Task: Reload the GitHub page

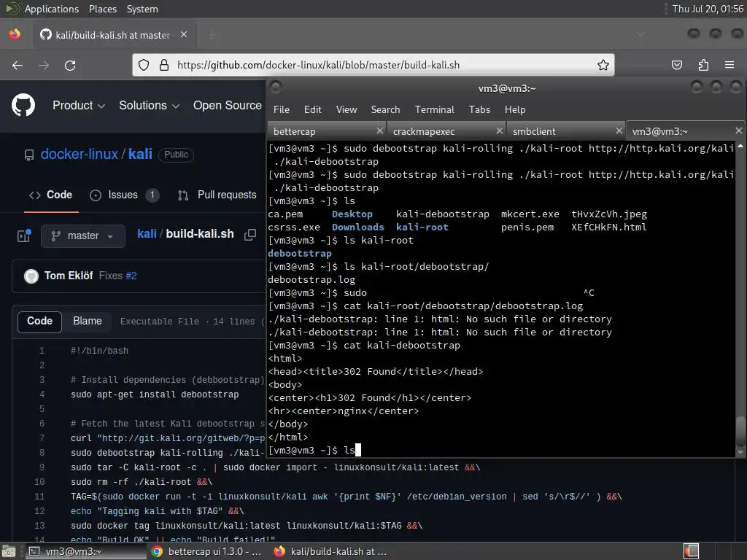Action: [x=70, y=65]
